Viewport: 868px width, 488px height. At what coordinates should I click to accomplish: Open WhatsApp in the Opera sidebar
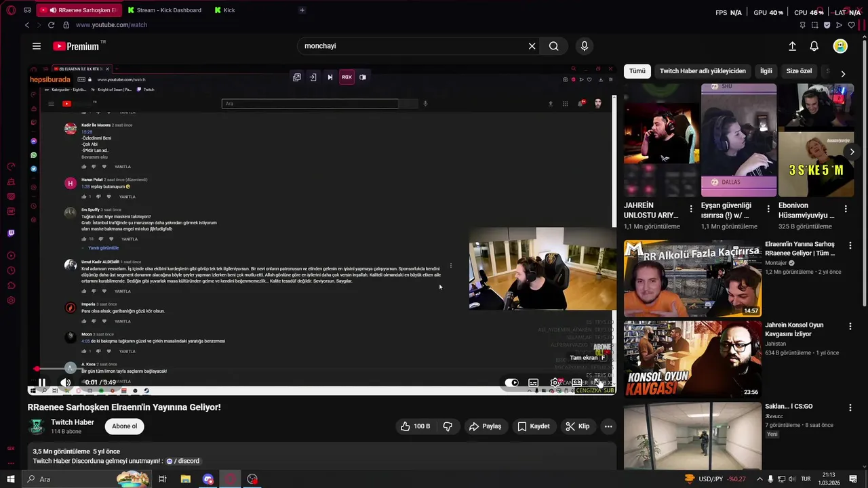coord(34,155)
